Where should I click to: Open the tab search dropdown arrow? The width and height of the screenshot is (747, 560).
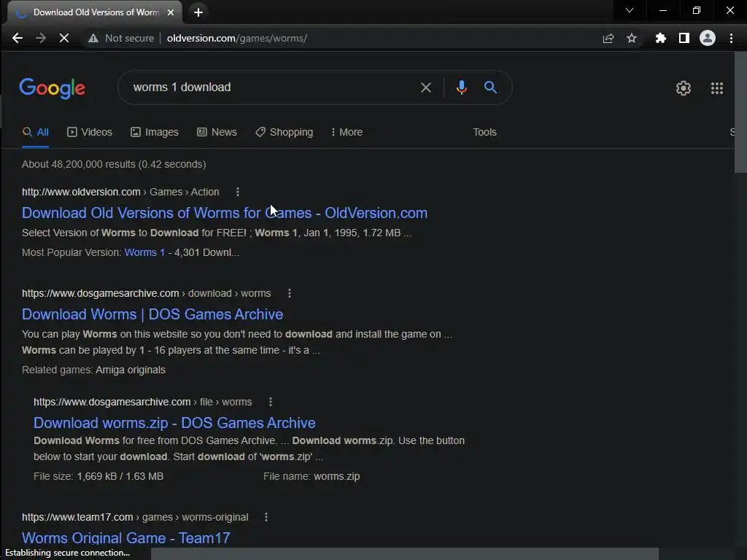(630, 10)
